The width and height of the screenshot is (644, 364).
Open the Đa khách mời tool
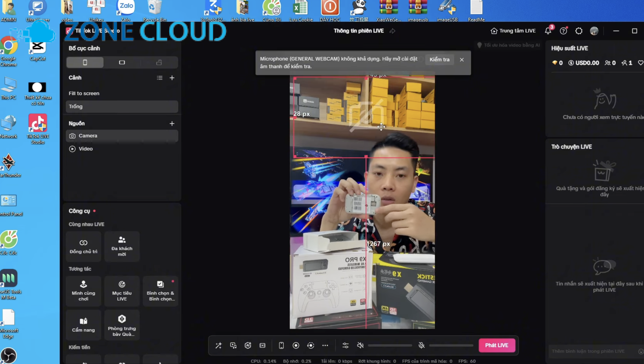tap(122, 246)
